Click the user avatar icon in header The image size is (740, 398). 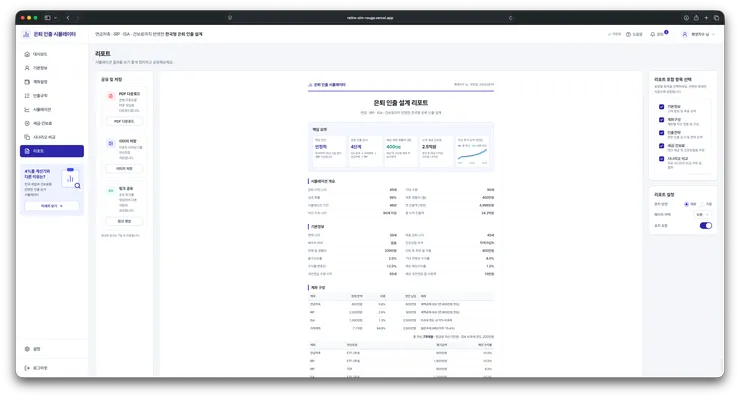(685, 34)
